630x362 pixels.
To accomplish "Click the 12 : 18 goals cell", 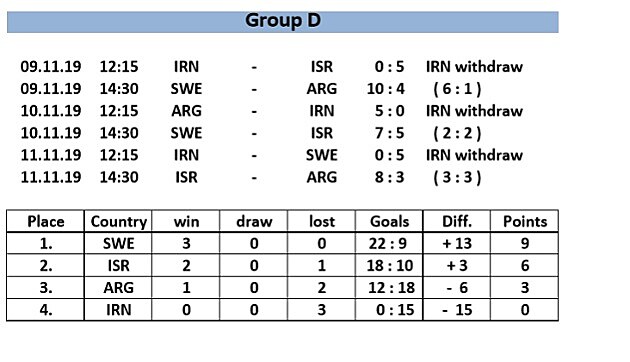I will click(x=389, y=288).
